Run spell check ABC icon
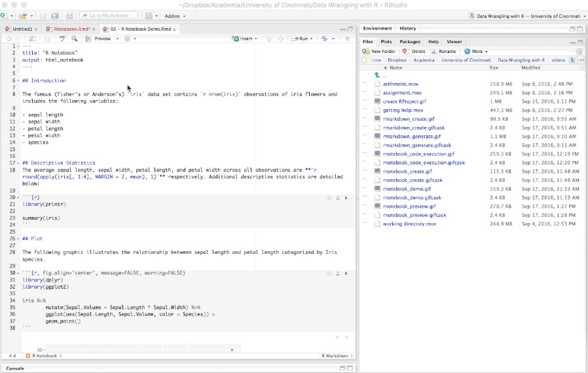 tap(62, 38)
